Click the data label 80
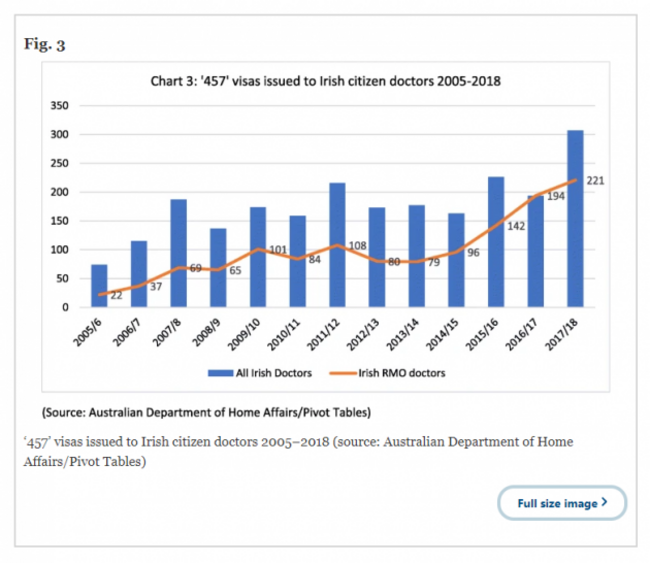This screenshot has width=650, height=563. click(x=394, y=262)
